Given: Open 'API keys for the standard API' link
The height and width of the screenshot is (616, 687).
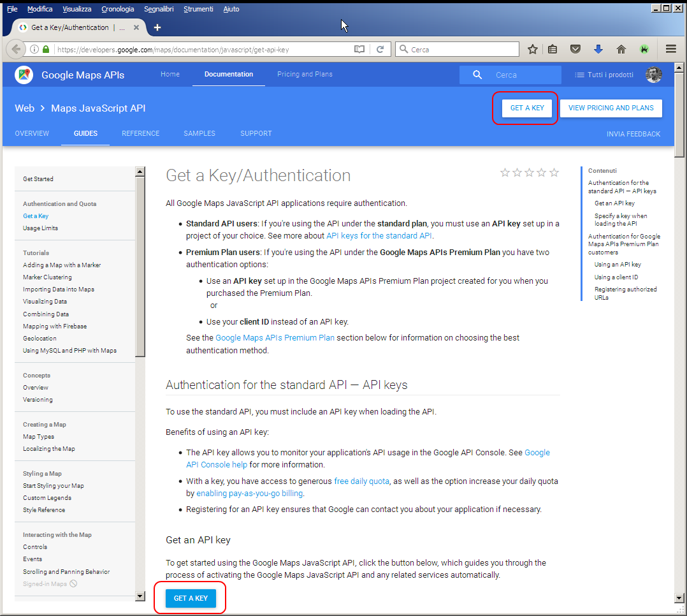Looking at the screenshot, I should tap(379, 235).
